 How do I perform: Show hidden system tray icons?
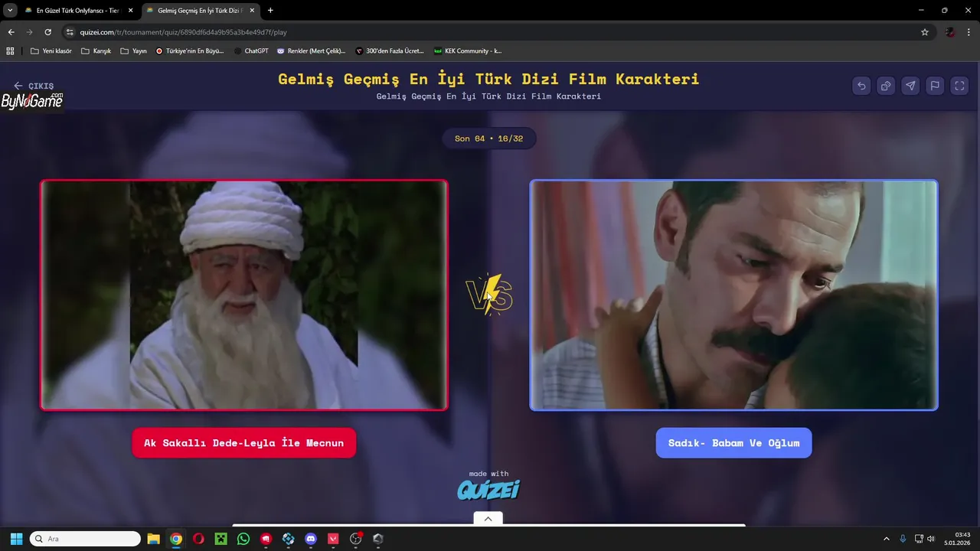887,539
